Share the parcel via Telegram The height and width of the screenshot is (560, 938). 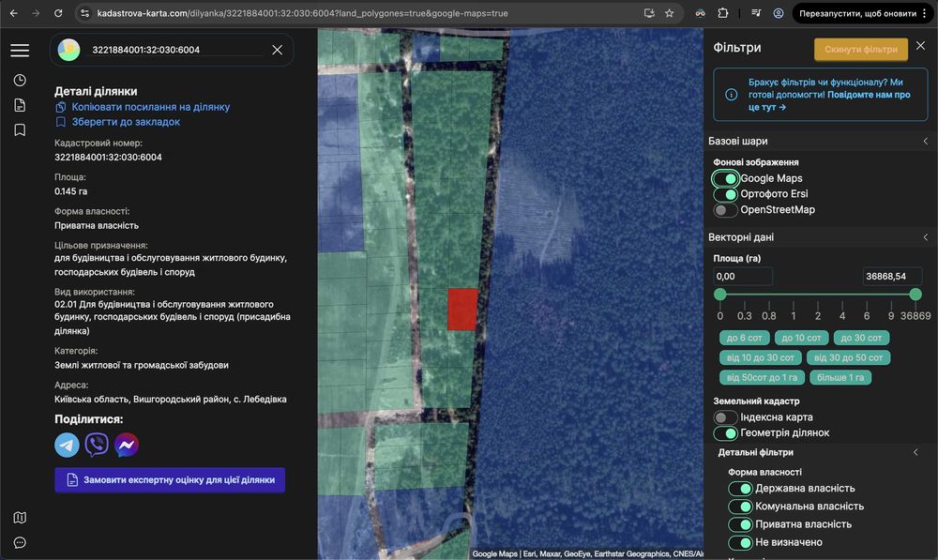click(68, 445)
